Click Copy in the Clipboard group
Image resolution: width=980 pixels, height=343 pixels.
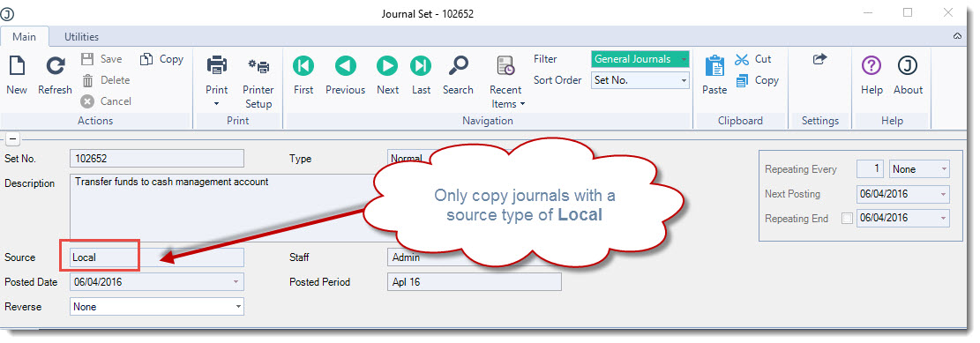pyautogui.click(x=757, y=80)
